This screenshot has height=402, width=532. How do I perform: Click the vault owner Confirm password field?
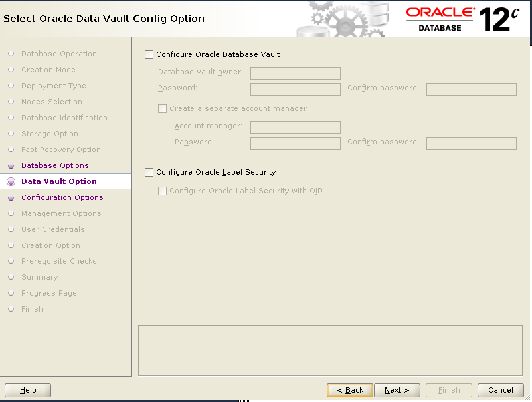click(471, 89)
